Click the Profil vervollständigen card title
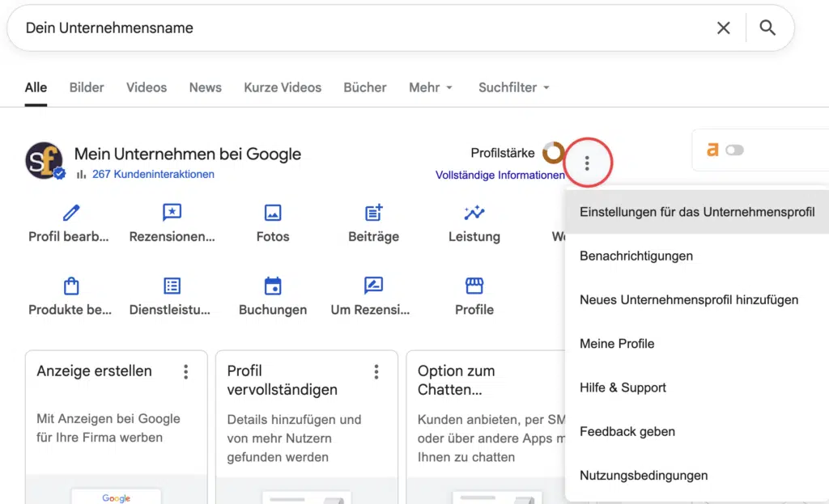 coord(283,380)
